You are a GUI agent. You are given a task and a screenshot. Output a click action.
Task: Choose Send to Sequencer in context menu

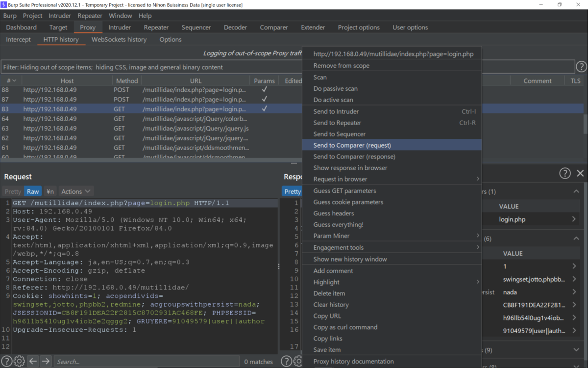(392, 134)
